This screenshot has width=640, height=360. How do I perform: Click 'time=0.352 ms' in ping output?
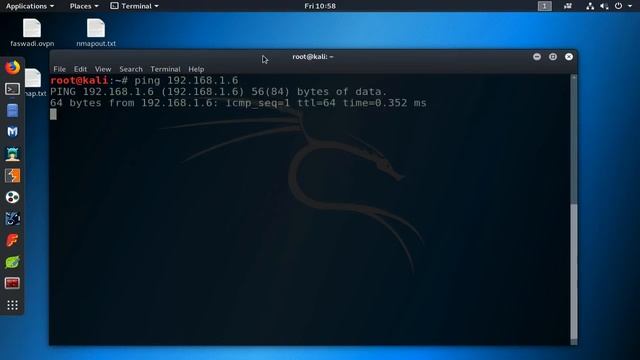[384, 103]
